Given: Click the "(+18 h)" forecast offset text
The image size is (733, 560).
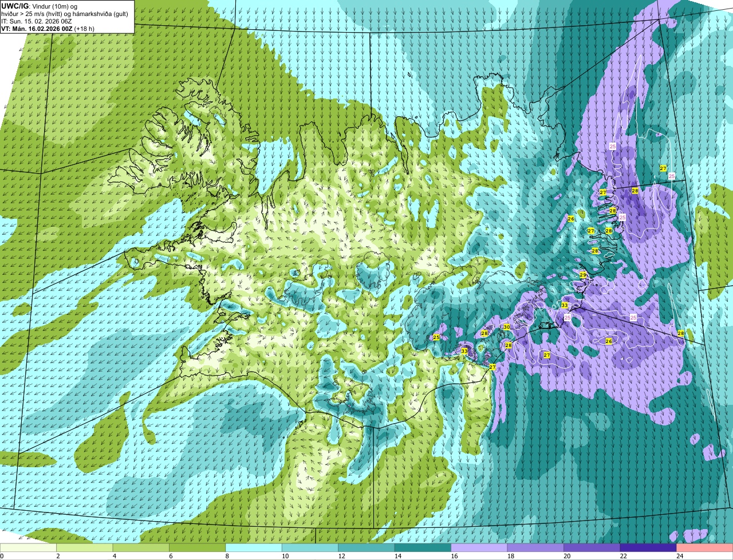Looking at the screenshot, I should click(84, 29).
